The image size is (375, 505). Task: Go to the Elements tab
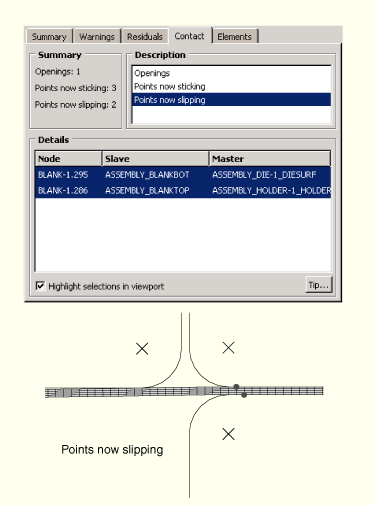[234, 36]
